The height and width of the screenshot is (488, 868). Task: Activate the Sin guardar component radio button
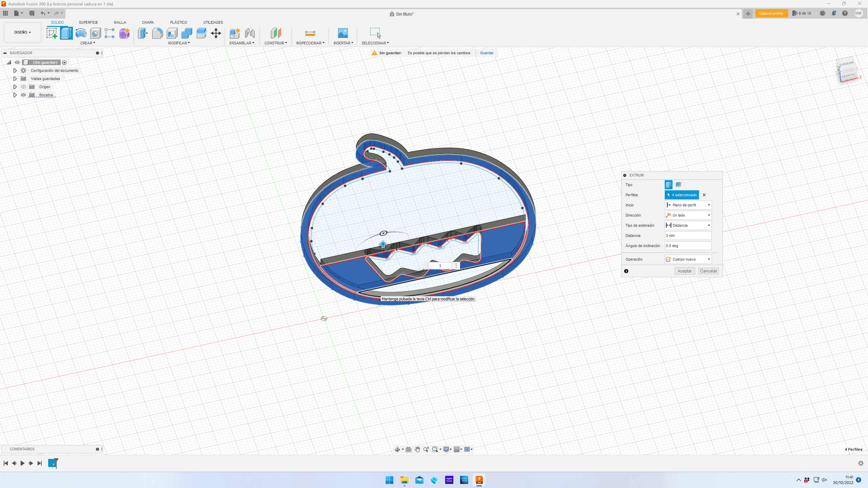64,62
